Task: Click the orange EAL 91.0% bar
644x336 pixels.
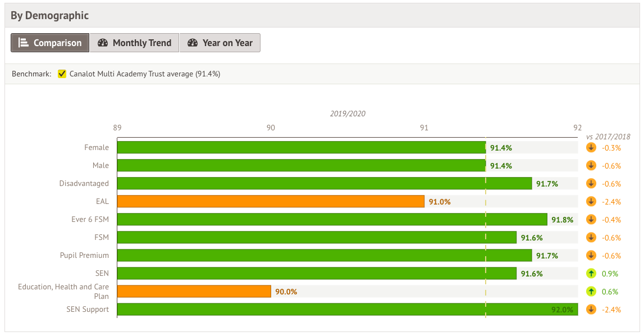Action: pos(271,202)
